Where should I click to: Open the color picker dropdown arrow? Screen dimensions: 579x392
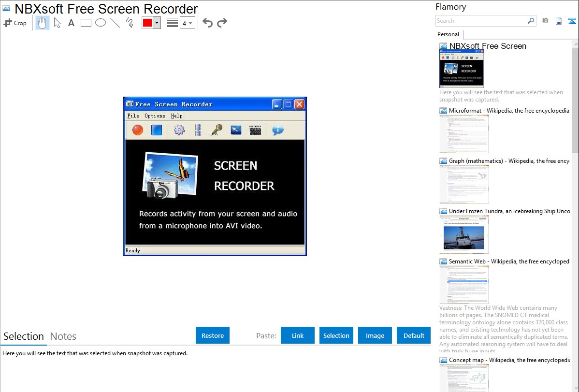click(157, 23)
